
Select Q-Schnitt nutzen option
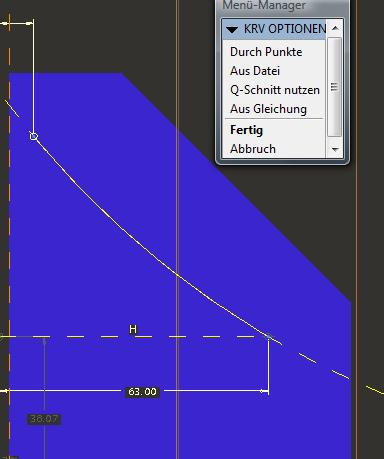click(275, 90)
